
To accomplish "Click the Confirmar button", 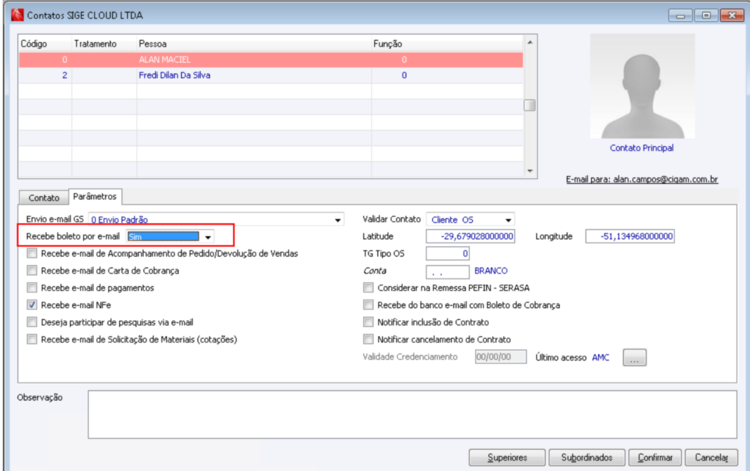I will point(655,458).
